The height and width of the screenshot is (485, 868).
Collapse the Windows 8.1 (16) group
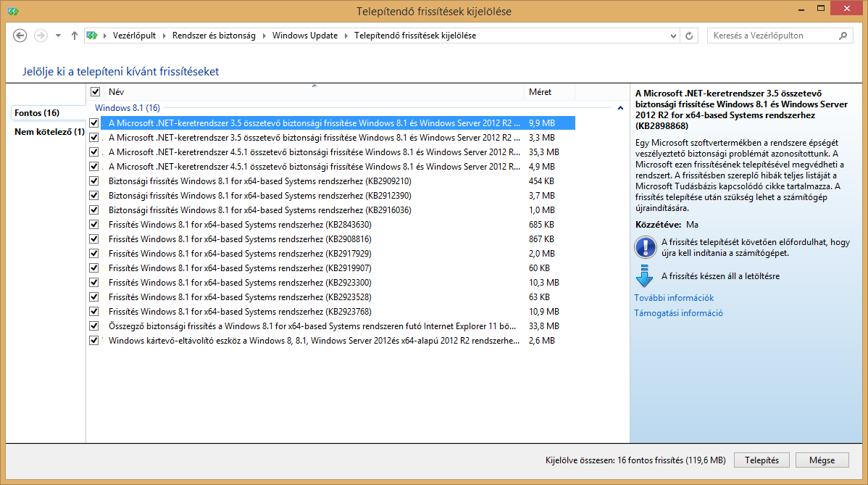[x=620, y=108]
